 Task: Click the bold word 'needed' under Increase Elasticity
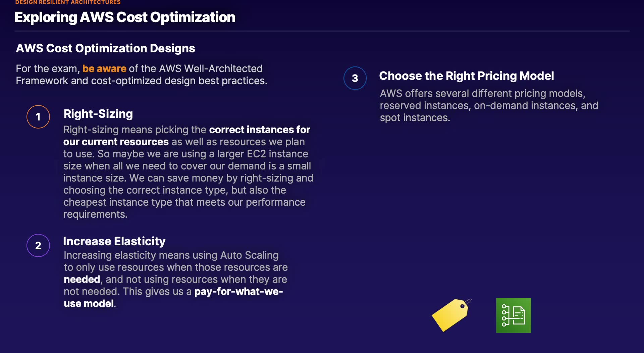pos(82,280)
